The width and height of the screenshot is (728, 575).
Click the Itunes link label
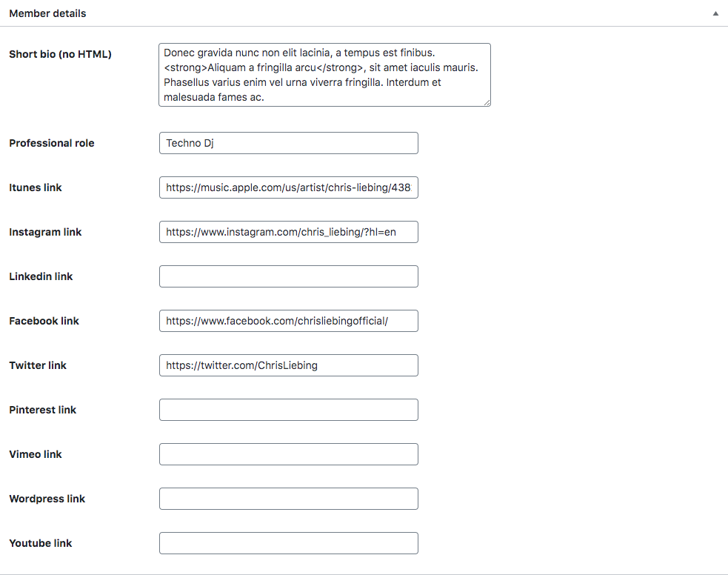(x=36, y=187)
